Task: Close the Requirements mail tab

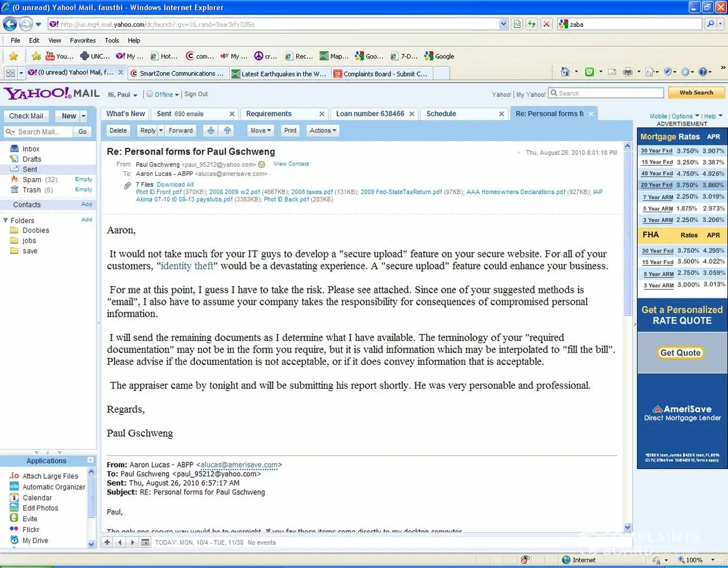Action: pyautogui.click(x=322, y=114)
